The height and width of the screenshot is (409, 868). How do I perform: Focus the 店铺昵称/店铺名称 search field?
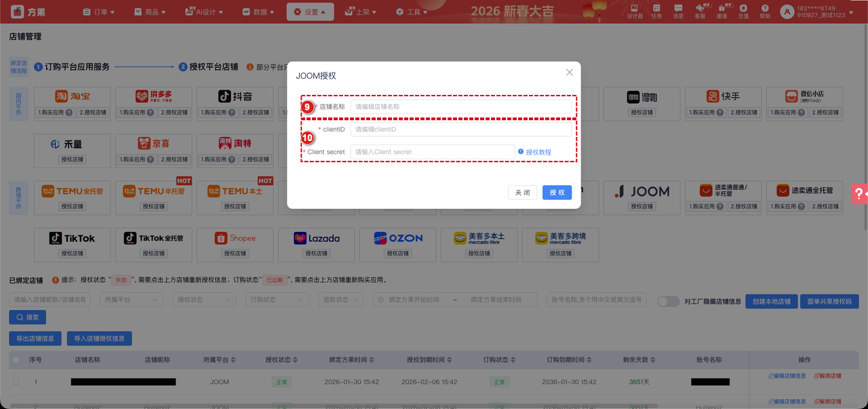(50, 300)
